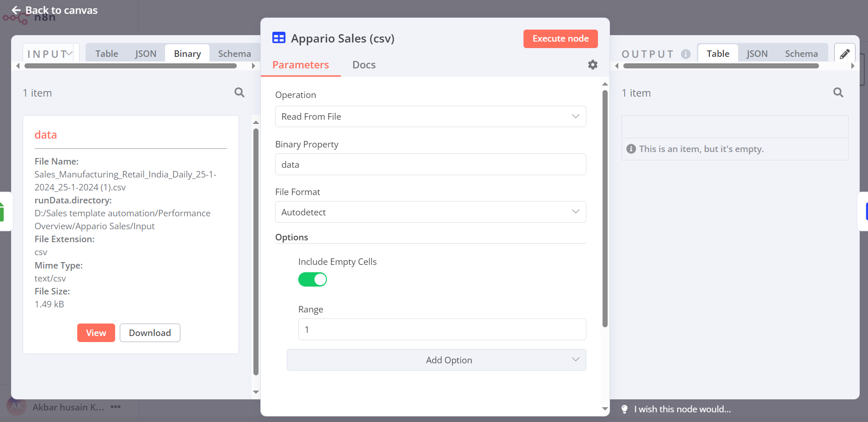The width and height of the screenshot is (868, 422).
Task: Switch input view to JSON tab
Action: 146,54
